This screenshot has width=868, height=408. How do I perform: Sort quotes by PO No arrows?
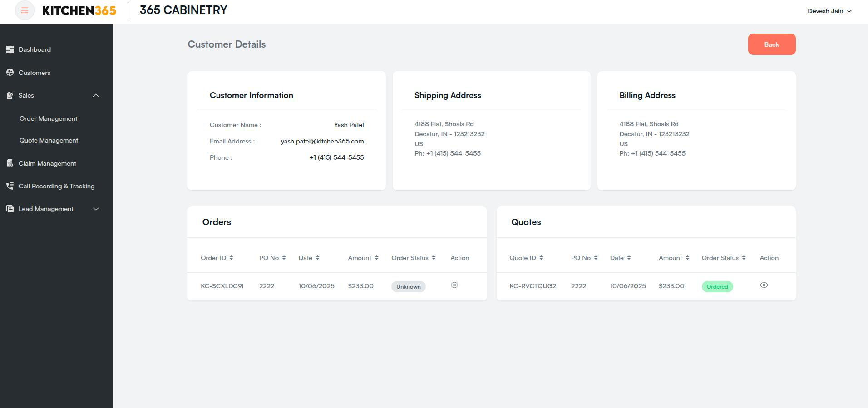[x=596, y=258]
